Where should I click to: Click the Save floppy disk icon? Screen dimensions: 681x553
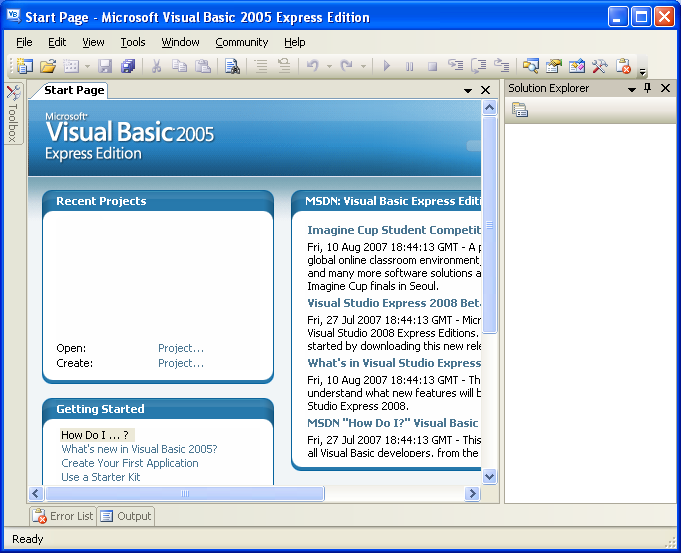[x=105, y=66]
